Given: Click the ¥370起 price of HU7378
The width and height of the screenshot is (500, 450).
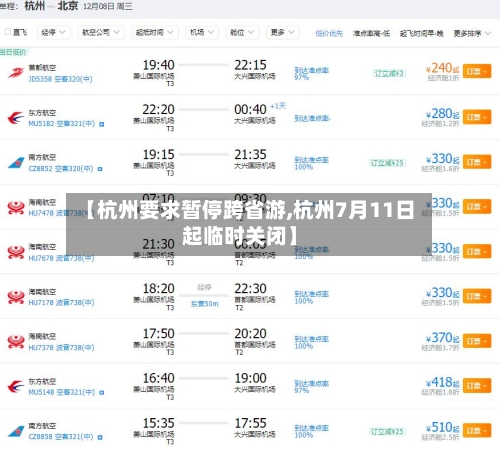Looking at the screenshot, I should click(442, 338).
